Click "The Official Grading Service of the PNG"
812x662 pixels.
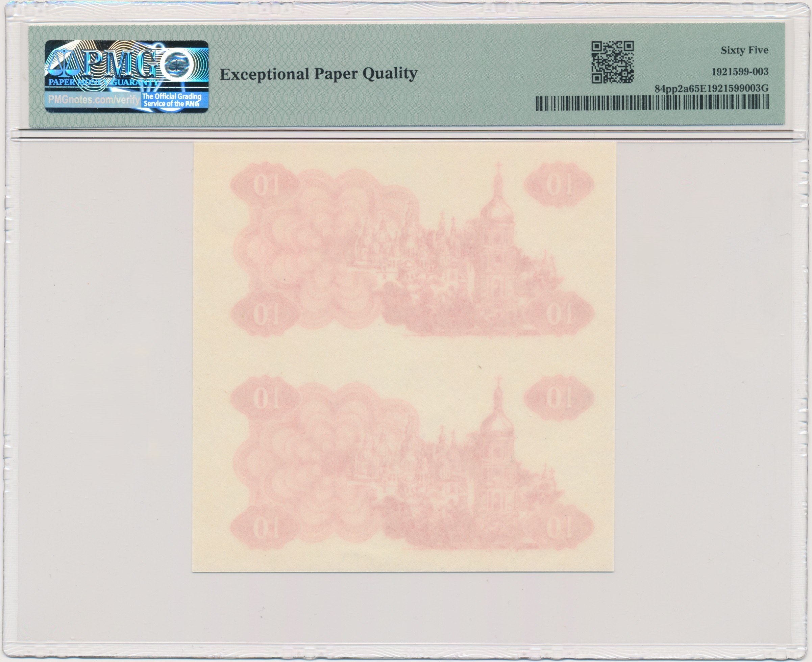[171, 100]
